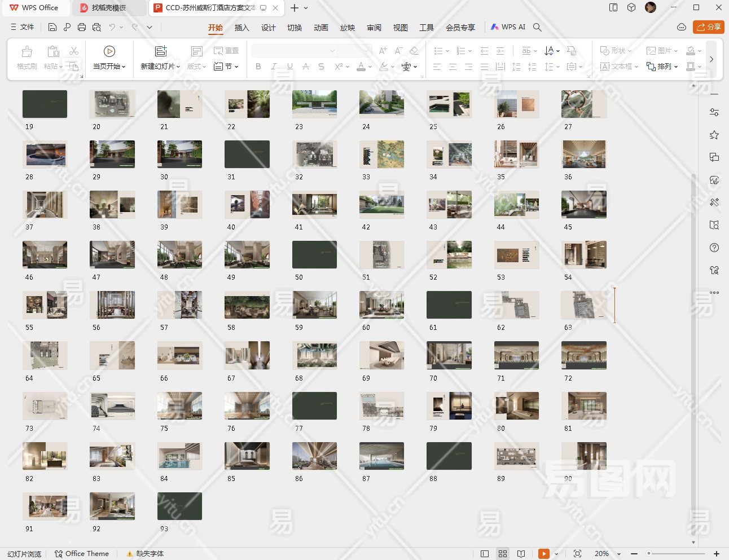Click the zoom slider handle

pyautogui.click(x=649, y=554)
